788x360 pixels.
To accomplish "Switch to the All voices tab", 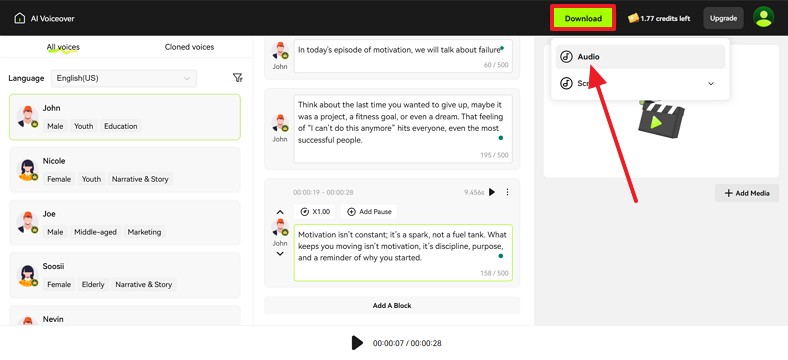I will [x=63, y=47].
